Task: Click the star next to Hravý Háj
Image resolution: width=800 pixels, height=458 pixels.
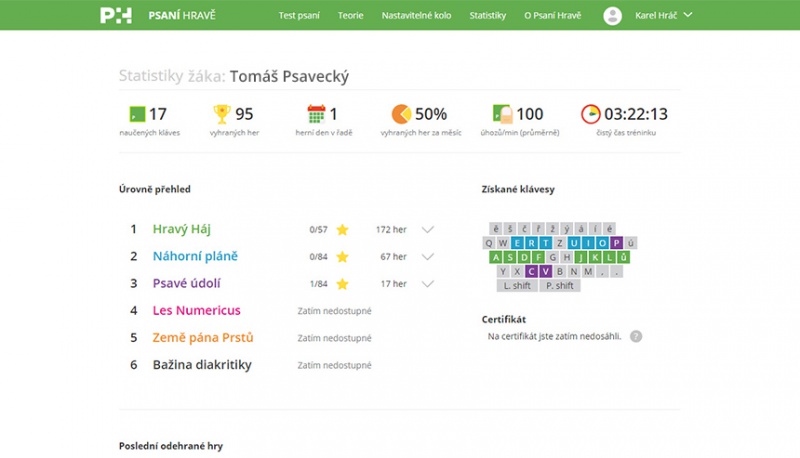Action: tap(342, 230)
